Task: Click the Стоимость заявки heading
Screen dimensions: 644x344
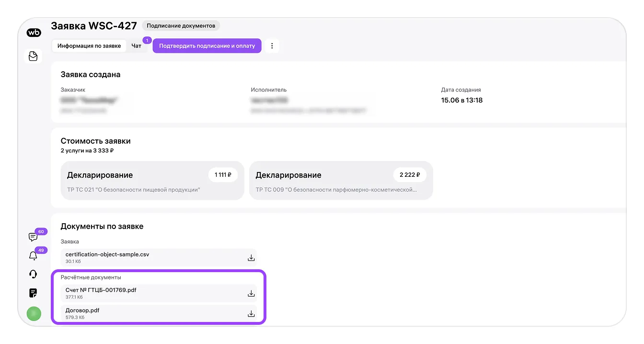Action: (96, 141)
